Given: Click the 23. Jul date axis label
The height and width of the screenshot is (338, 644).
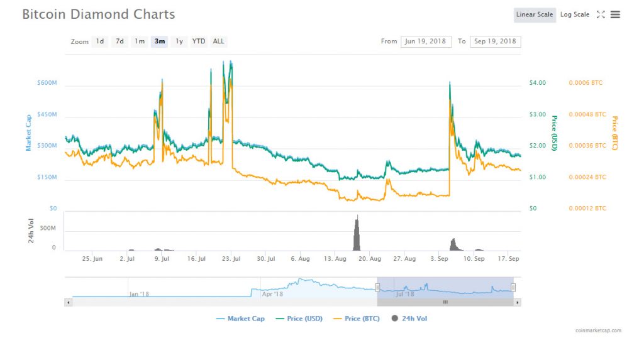Looking at the screenshot, I should [x=231, y=259].
